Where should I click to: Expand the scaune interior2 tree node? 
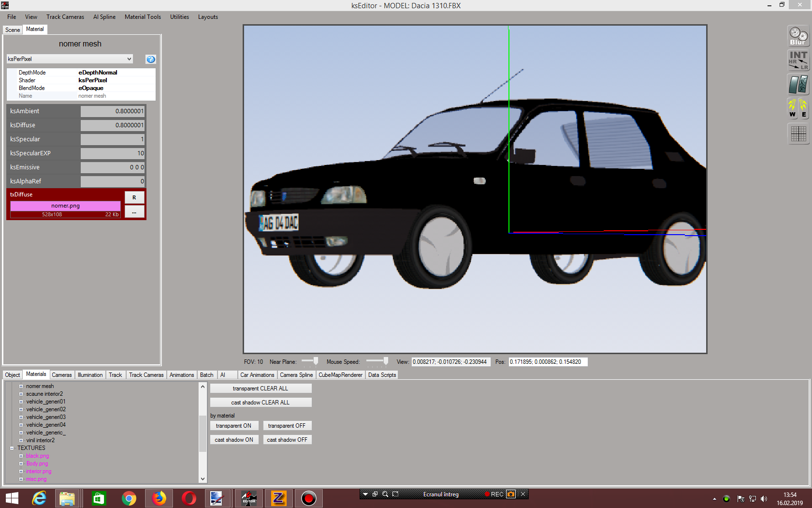[x=21, y=394]
